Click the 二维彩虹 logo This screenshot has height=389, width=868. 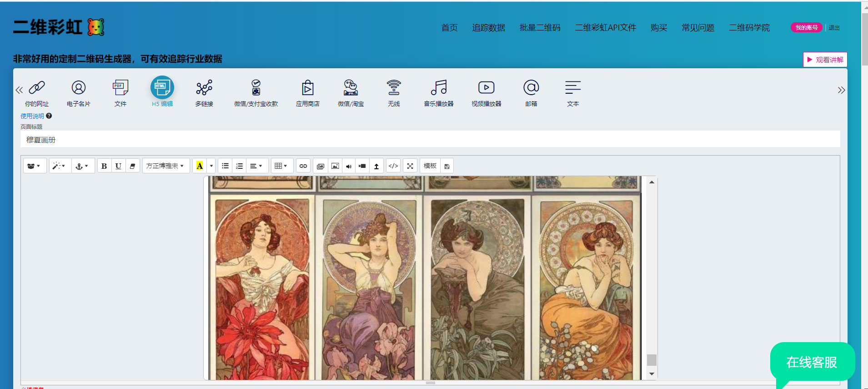[59, 27]
